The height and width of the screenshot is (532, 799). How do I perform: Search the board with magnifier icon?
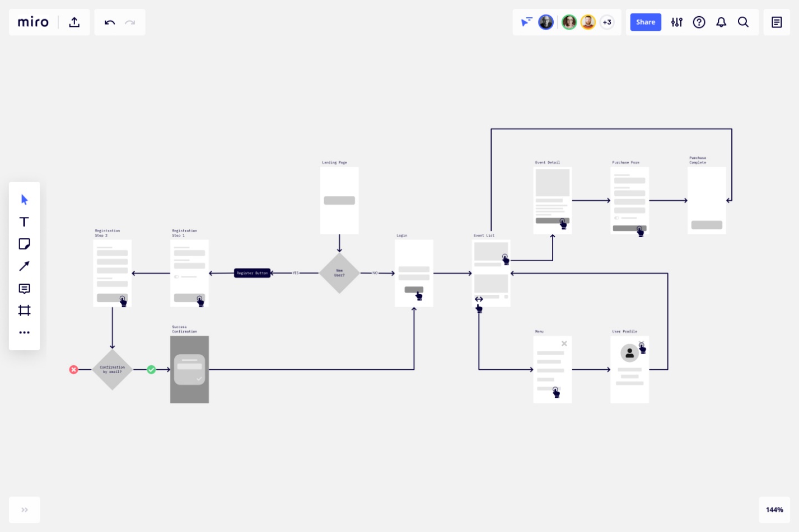click(743, 22)
